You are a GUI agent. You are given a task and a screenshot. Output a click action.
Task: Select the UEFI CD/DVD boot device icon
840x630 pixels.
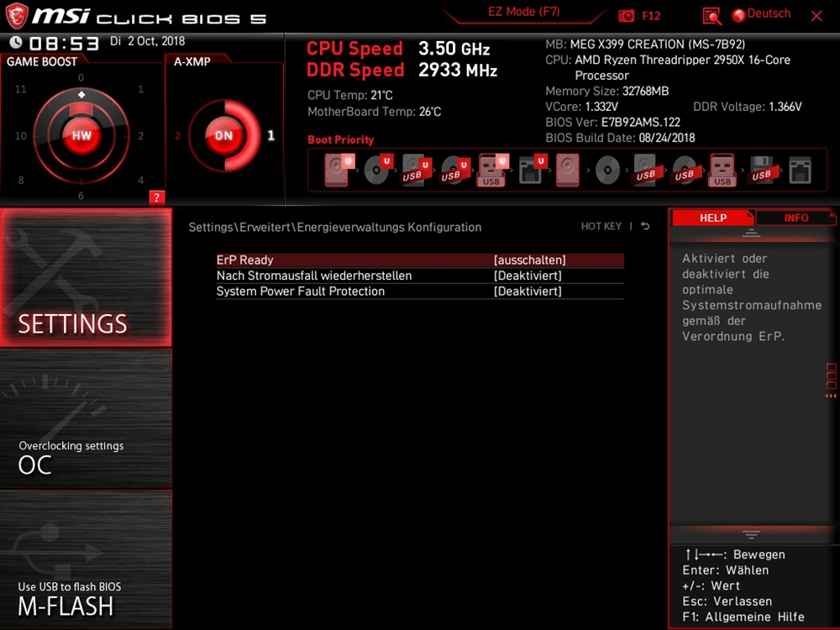(378, 170)
